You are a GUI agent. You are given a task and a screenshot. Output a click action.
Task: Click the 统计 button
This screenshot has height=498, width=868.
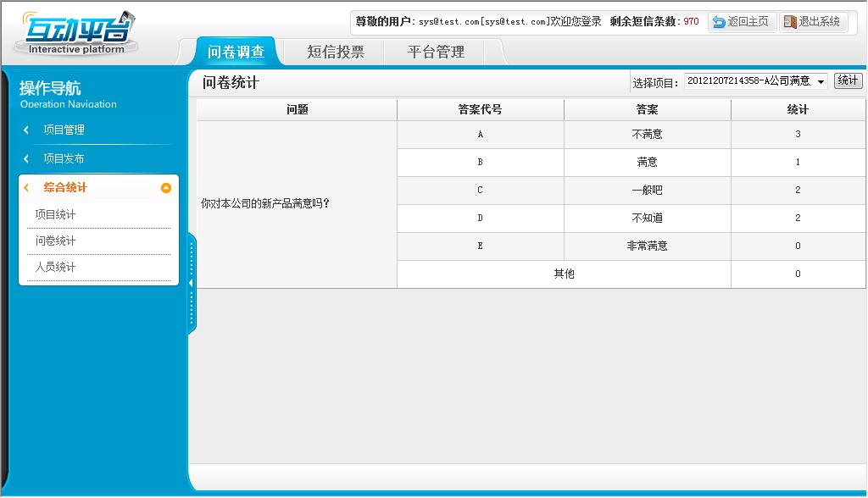coord(848,80)
